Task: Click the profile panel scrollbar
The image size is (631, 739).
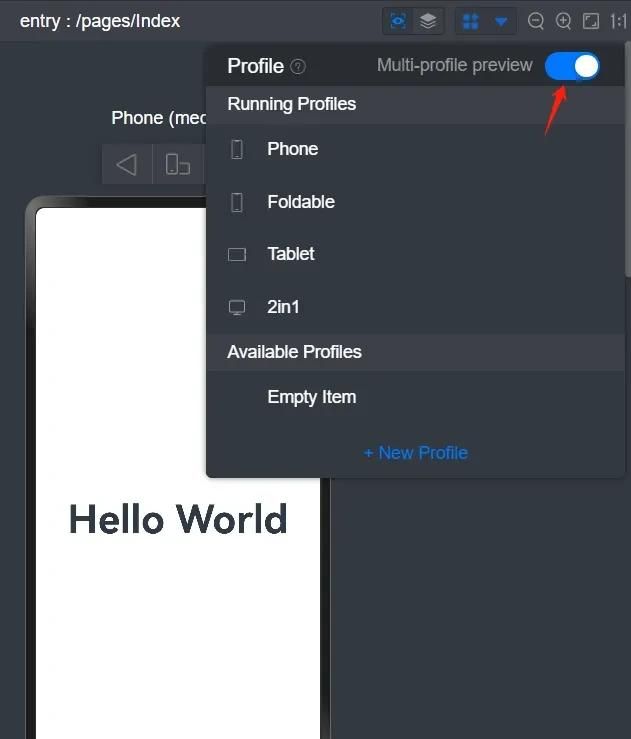Action: tap(628, 160)
